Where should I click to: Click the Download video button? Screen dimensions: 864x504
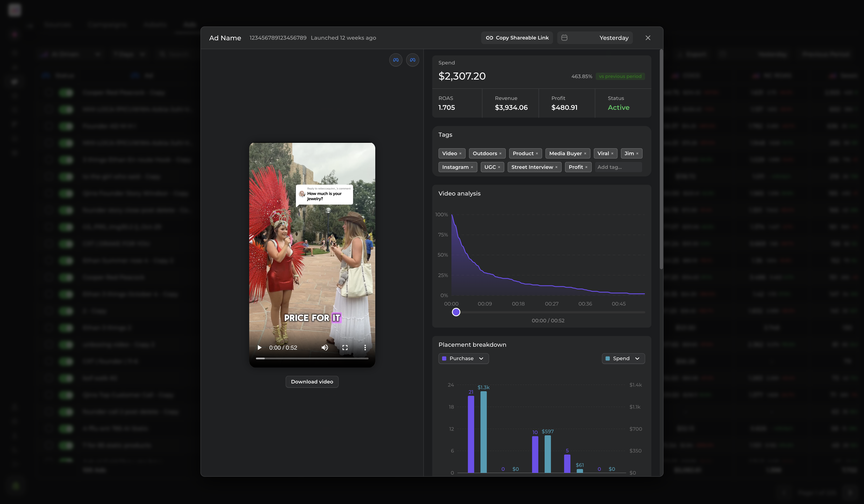[x=312, y=381]
